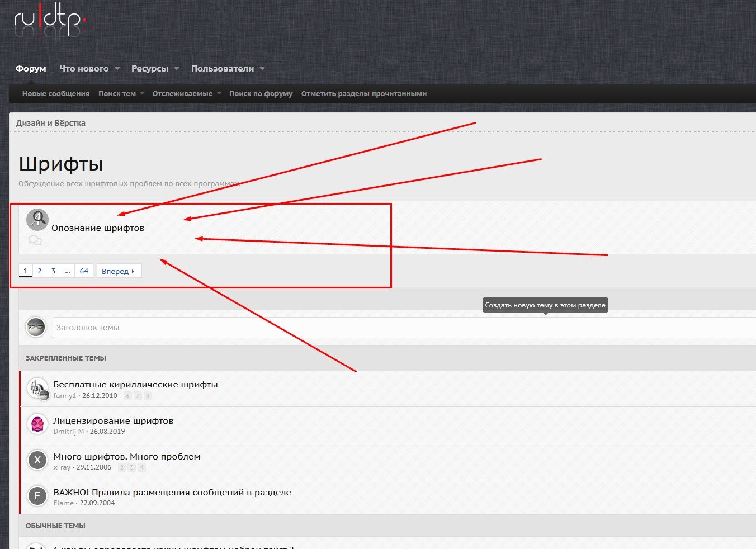Click the user avatar beside the Заголовок темы field
This screenshot has height=549, width=756.
[x=36, y=327]
